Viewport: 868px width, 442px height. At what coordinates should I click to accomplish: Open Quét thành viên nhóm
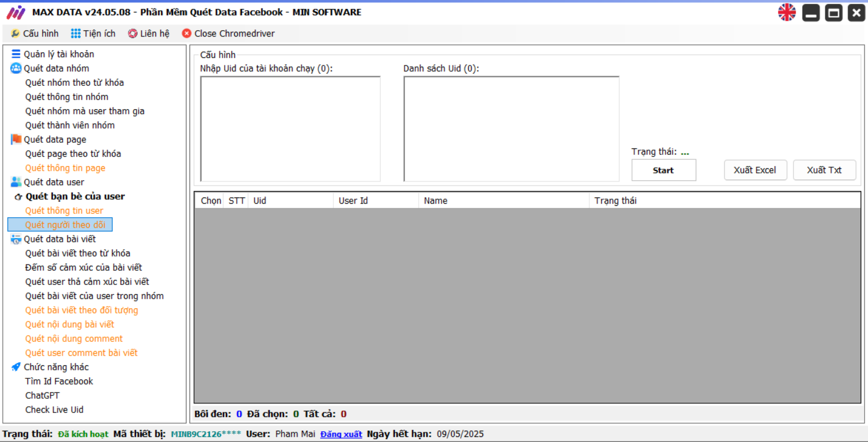(70, 125)
